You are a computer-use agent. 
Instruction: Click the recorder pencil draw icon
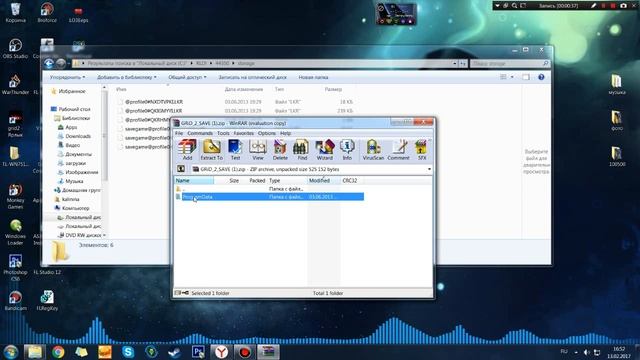tap(593, 6)
